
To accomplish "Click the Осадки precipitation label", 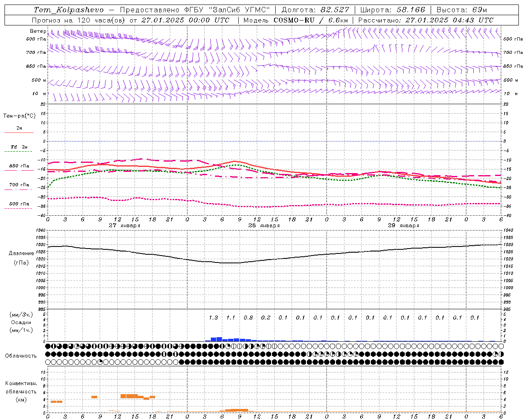I will click(x=21, y=322).
